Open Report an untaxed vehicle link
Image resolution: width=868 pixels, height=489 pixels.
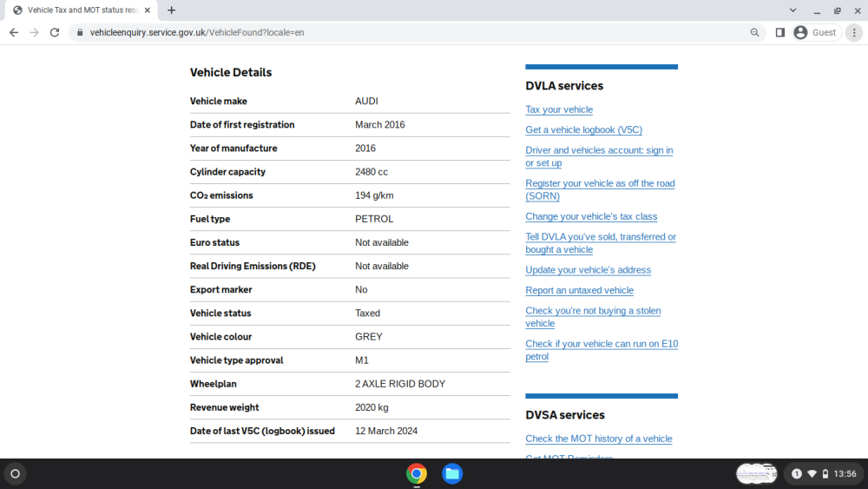(579, 290)
